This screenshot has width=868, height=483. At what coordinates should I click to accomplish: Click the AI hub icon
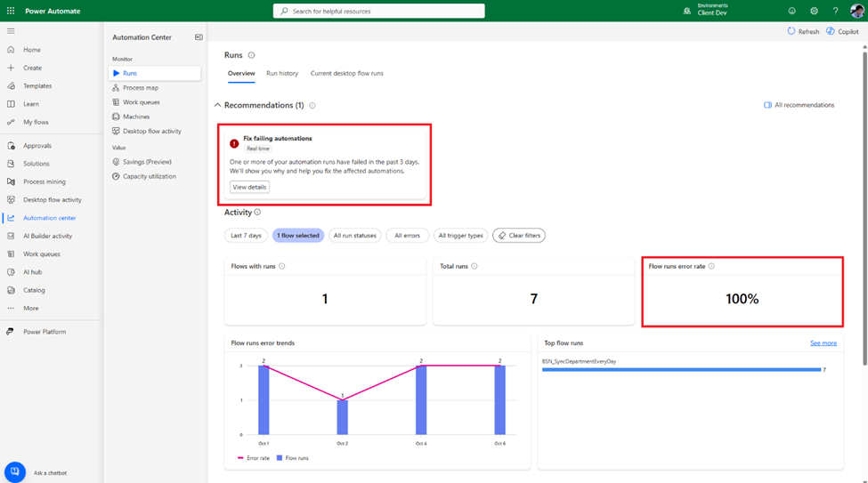[x=11, y=272]
